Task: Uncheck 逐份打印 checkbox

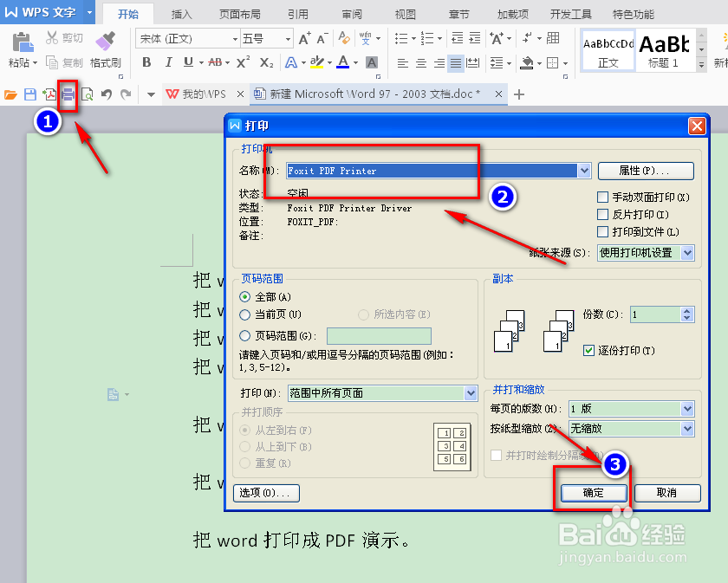Action: [588, 351]
